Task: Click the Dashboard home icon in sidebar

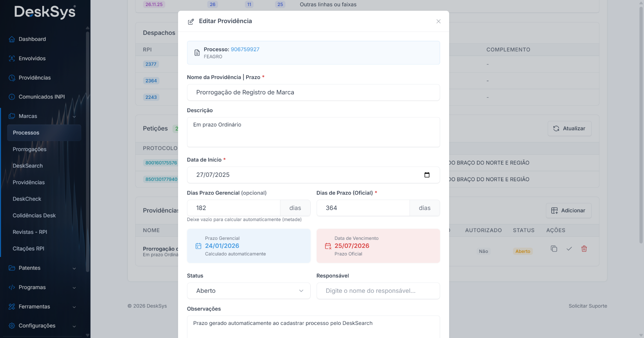Action: pyautogui.click(x=12, y=39)
